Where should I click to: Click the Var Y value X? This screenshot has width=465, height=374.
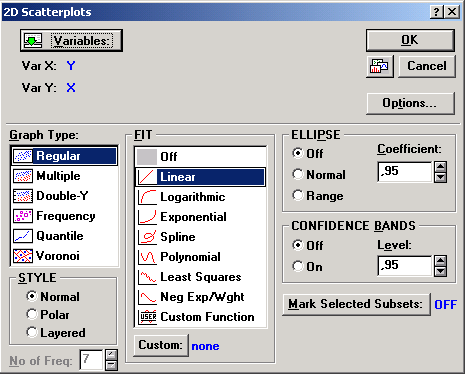point(71,88)
